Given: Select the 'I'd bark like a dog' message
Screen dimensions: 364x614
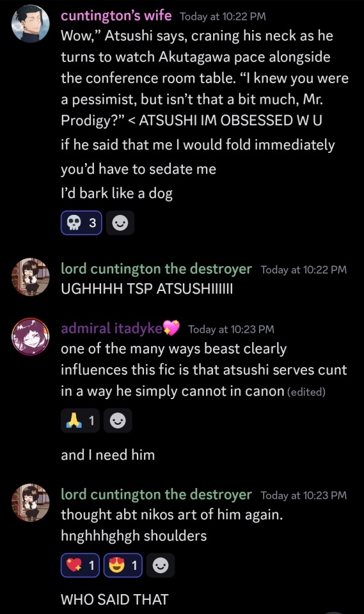Looking at the screenshot, I should [117, 193].
